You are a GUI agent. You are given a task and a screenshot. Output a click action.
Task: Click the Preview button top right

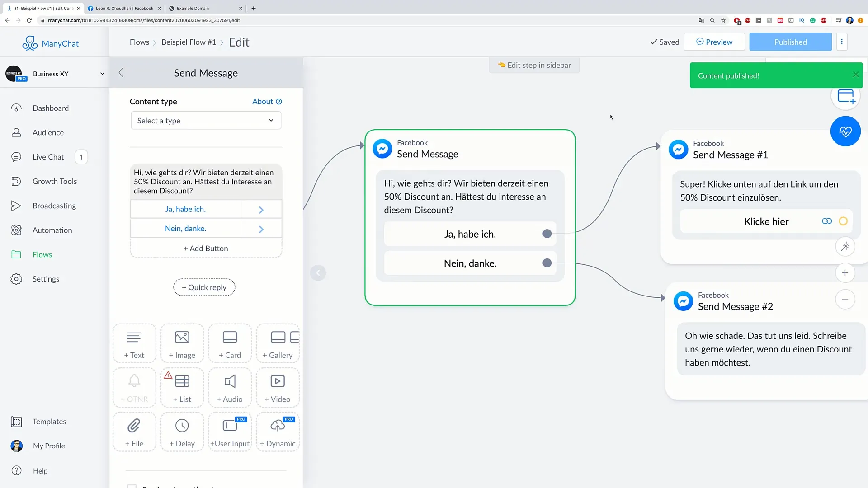(x=714, y=42)
